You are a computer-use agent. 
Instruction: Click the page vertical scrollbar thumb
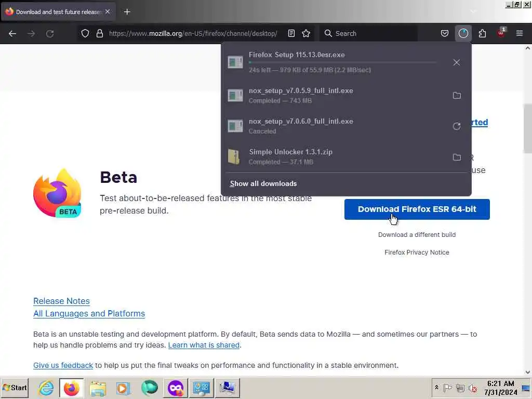[528, 129]
